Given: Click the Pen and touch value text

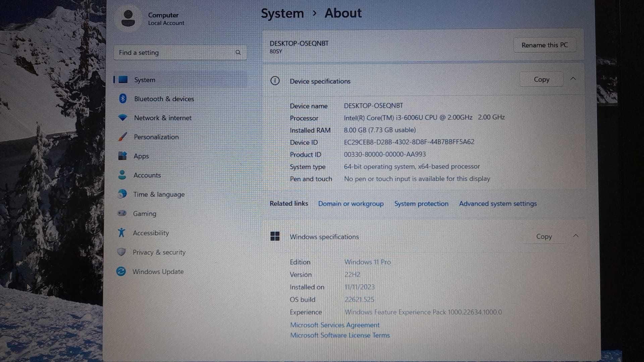Looking at the screenshot, I should (417, 179).
